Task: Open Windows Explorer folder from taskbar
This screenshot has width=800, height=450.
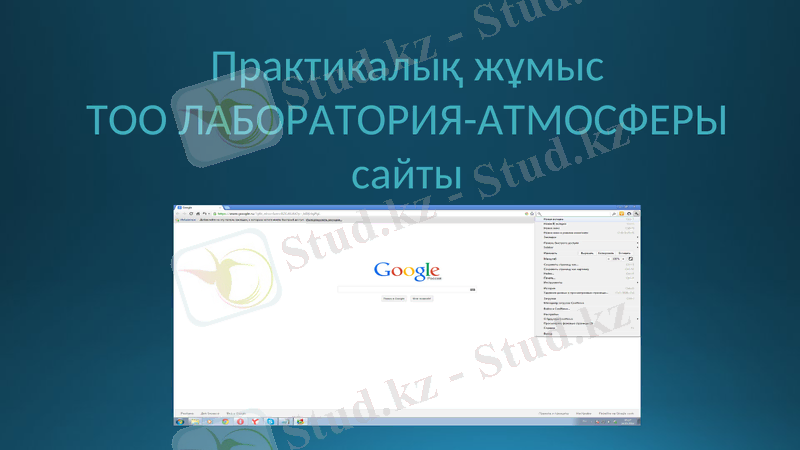Action: pyautogui.click(x=195, y=422)
